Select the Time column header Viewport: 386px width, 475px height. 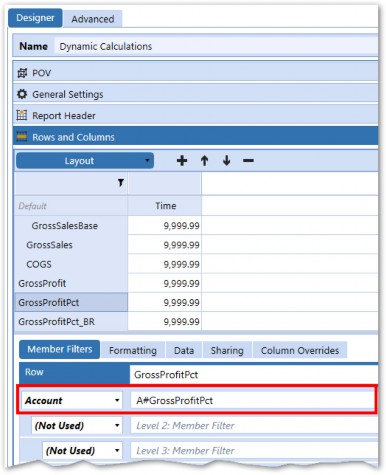[165, 206]
